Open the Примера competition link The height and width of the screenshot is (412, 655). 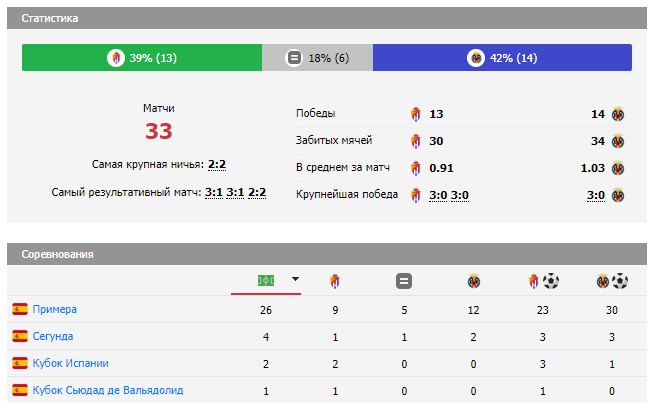pyautogui.click(x=54, y=309)
